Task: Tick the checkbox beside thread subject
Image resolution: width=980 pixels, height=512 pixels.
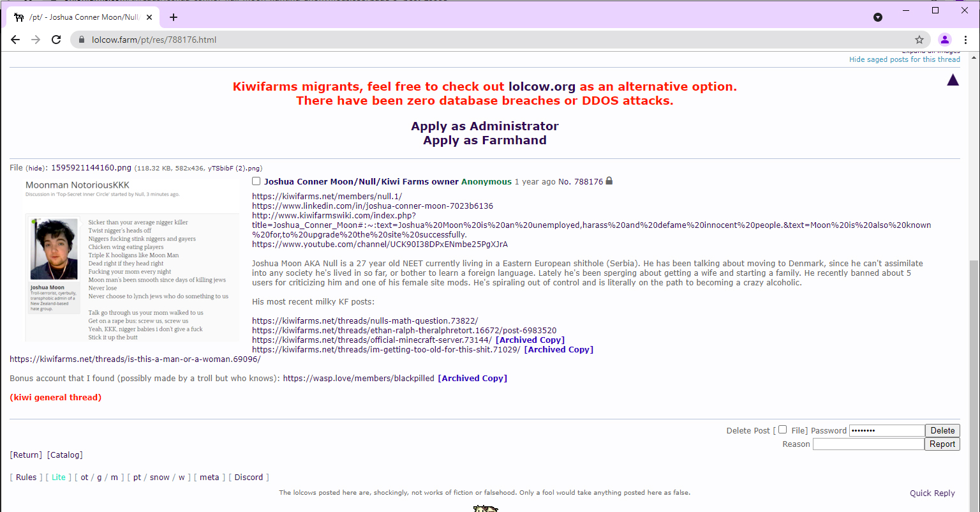Action: (x=256, y=181)
